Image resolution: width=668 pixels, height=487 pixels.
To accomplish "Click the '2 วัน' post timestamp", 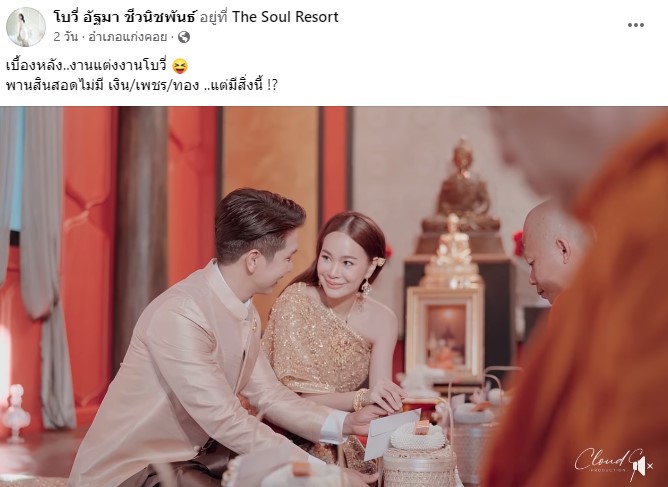I will coord(66,37).
